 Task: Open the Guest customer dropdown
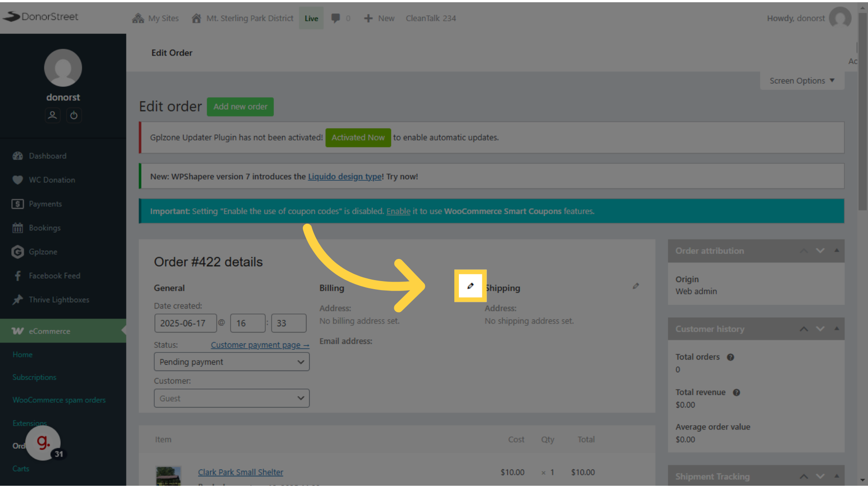point(231,399)
